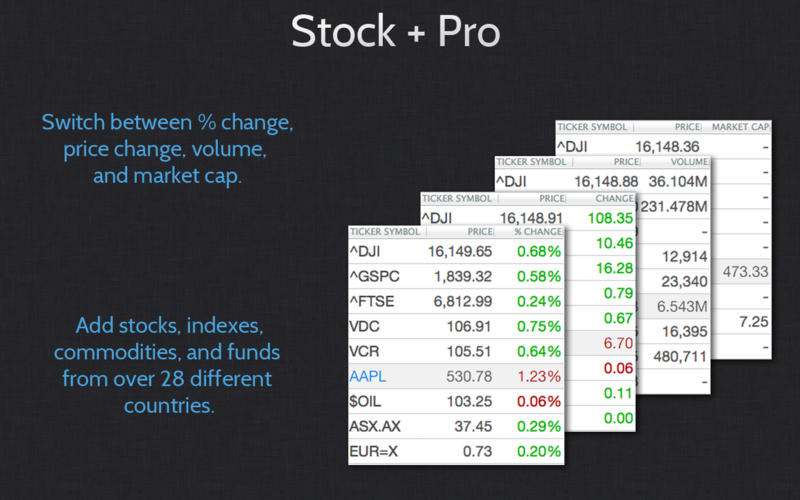Screen dimensions: 800x500
Task: Click the 473.33 market cap value
Action: pyautogui.click(x=745, y=272)
